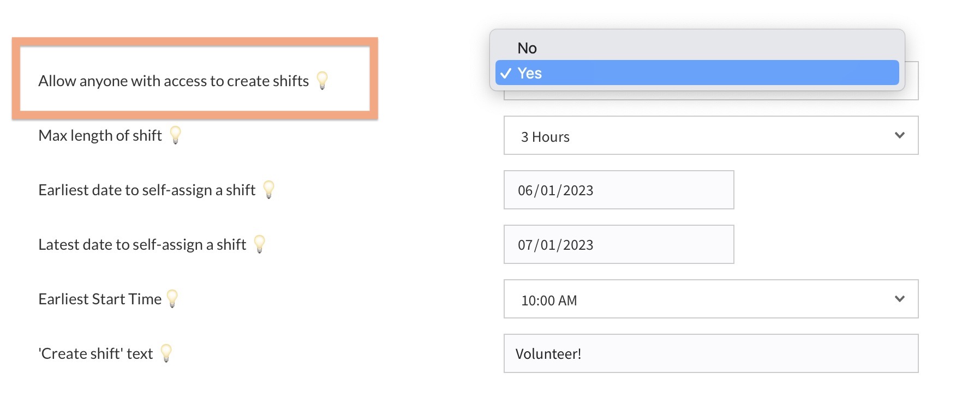Click chevron arrow on the 10:00 AM dropdown
The image size is (980, 397).
click(x=900, y=299)
